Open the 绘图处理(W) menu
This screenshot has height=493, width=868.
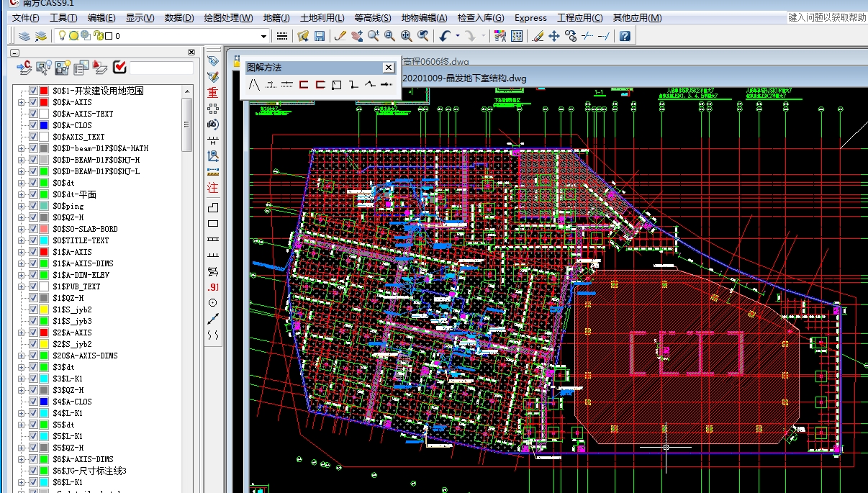click(x=228, y=18)
